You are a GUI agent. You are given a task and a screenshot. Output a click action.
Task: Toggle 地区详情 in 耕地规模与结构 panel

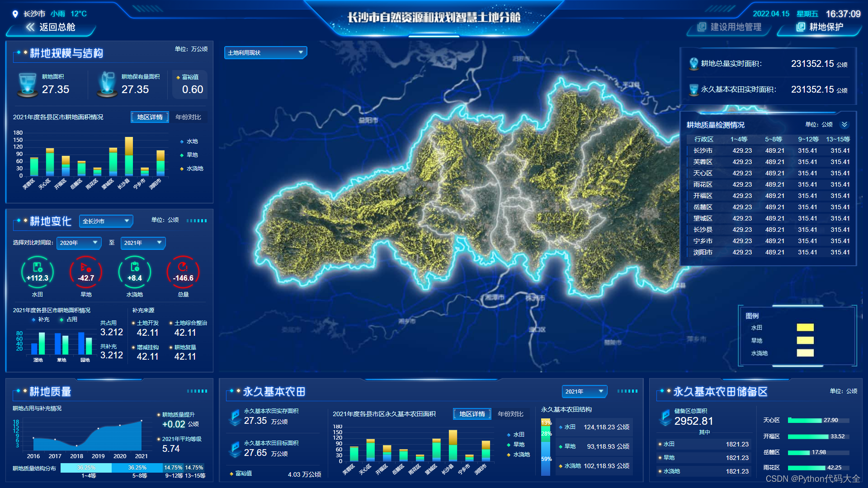point(150,117)
